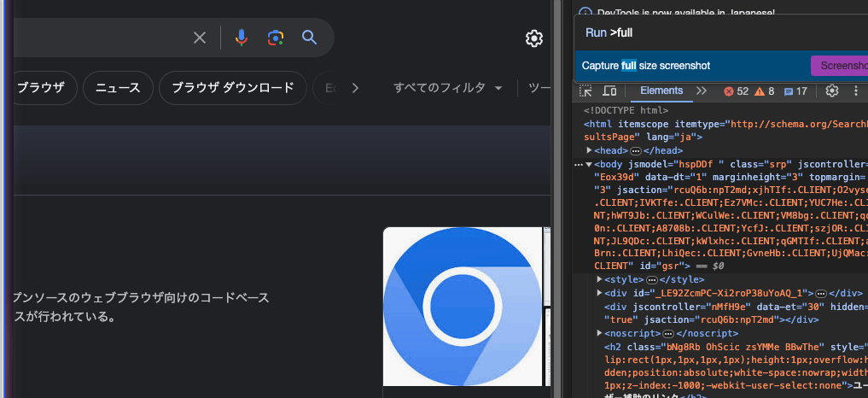Open DevTools settings gear

tap(832, 91)
